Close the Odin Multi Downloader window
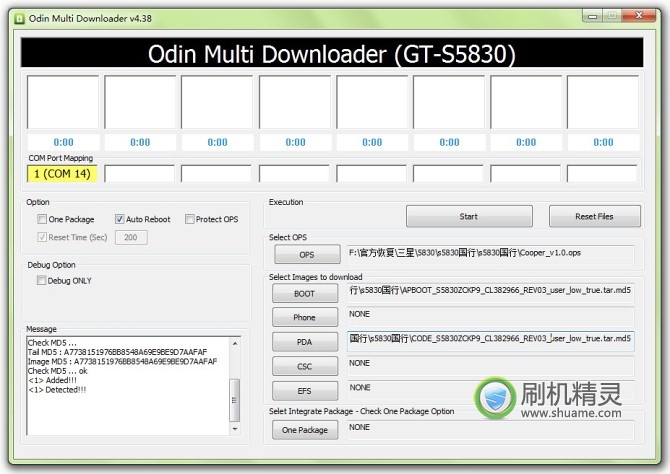Image resolution: width=670 pixels, height=474 pixels. click(x=638, y=16)
